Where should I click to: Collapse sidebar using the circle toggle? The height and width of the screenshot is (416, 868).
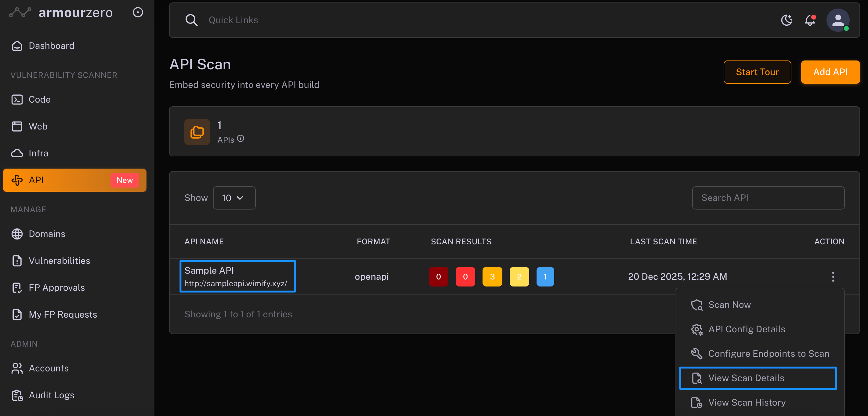138,13
